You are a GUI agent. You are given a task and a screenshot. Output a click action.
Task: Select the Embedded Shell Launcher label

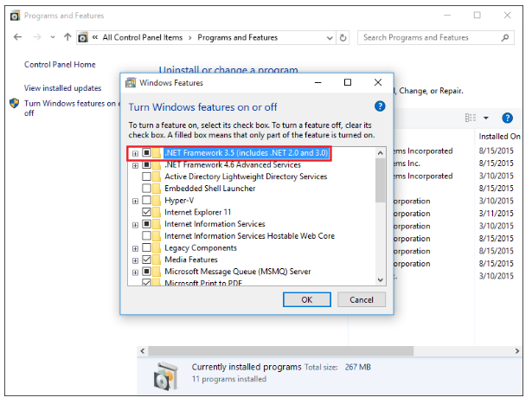pyautogui.click(x=210, y=189)
